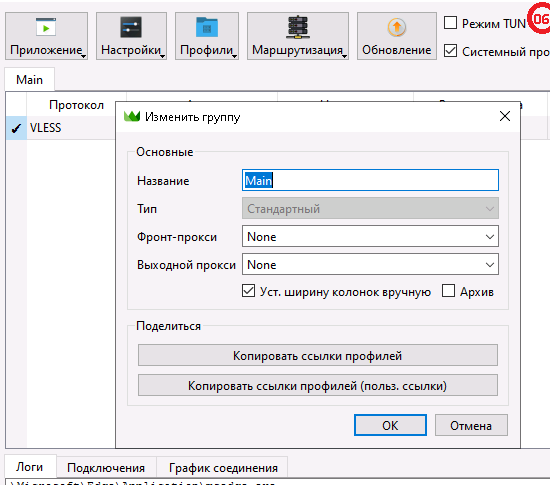The width and height of the screenshot is (550, 485).
Task: Click the checkmark next to VLESS profile
Action: pyautogui.click(x=16, y=128)
